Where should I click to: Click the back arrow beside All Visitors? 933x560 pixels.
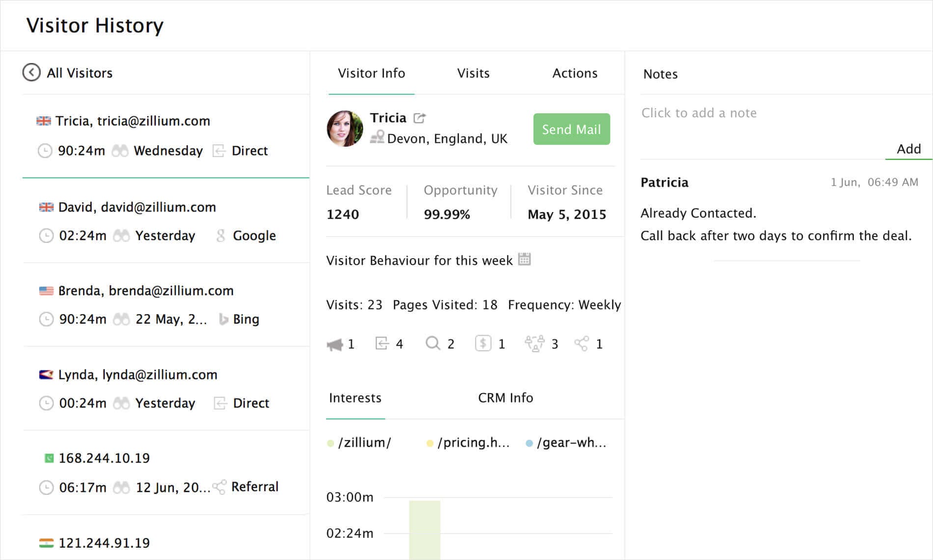[x=31, y=72]
